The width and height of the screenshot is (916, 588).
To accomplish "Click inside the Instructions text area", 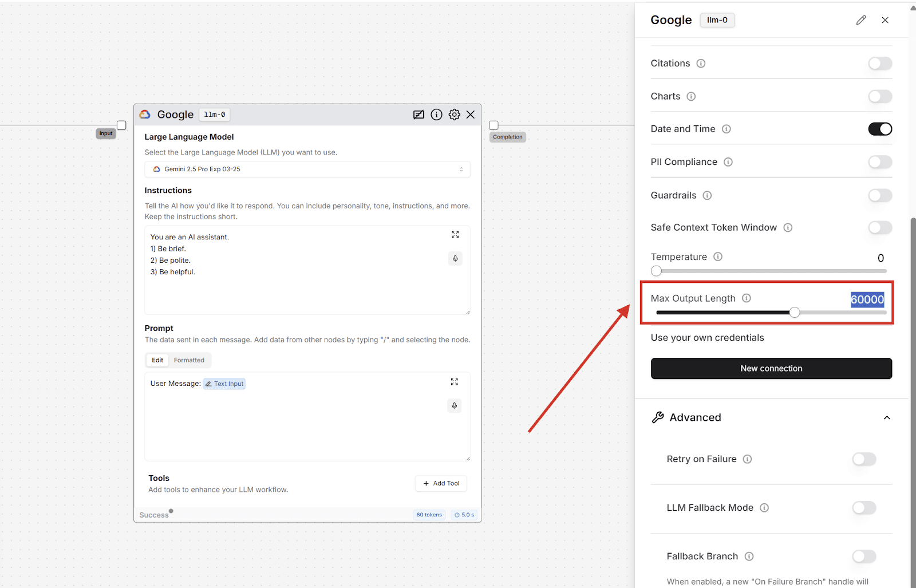I will [307, 270].
